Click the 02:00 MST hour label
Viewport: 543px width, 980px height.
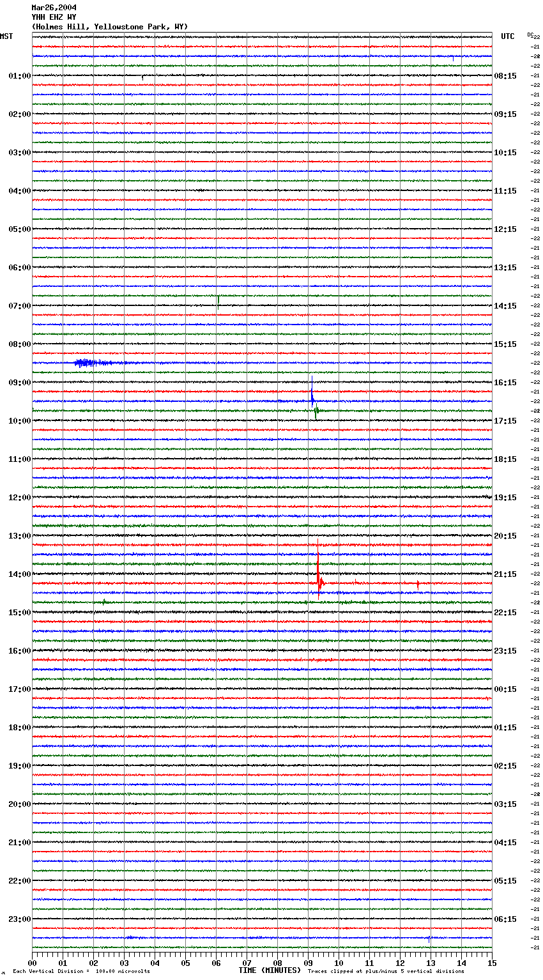pyautogui.click(x=19, y=114)
